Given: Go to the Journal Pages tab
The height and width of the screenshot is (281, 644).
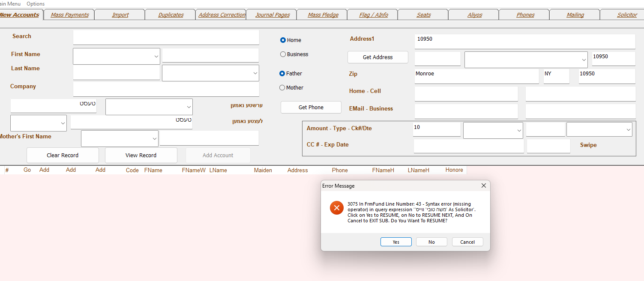Looking at the screenshot, I should click(273, 15).
